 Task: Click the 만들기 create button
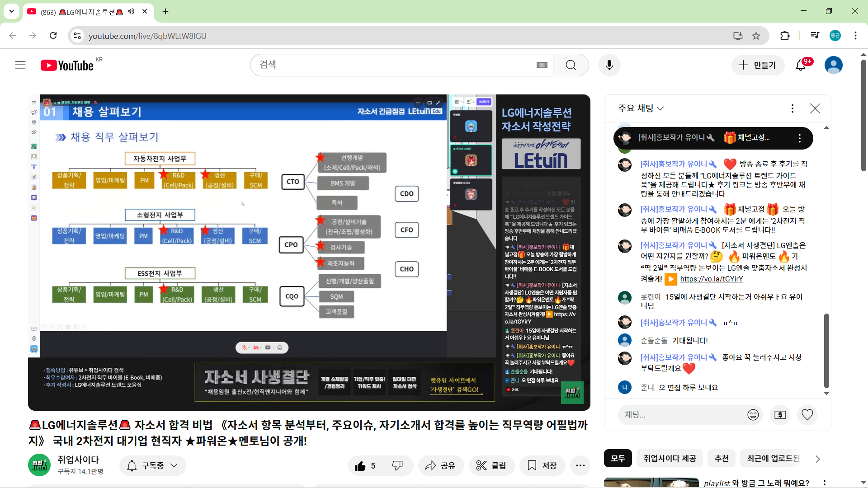(757, 65)
